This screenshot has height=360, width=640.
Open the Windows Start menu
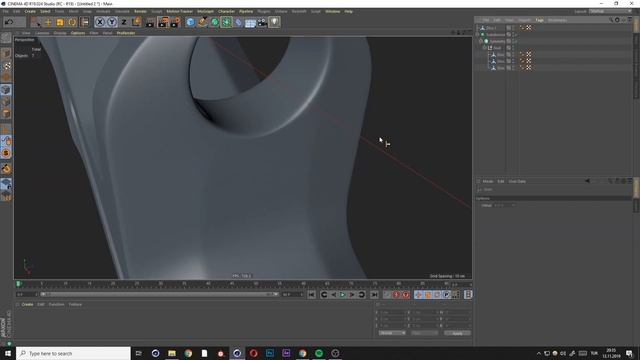click(x=8, y=353)
